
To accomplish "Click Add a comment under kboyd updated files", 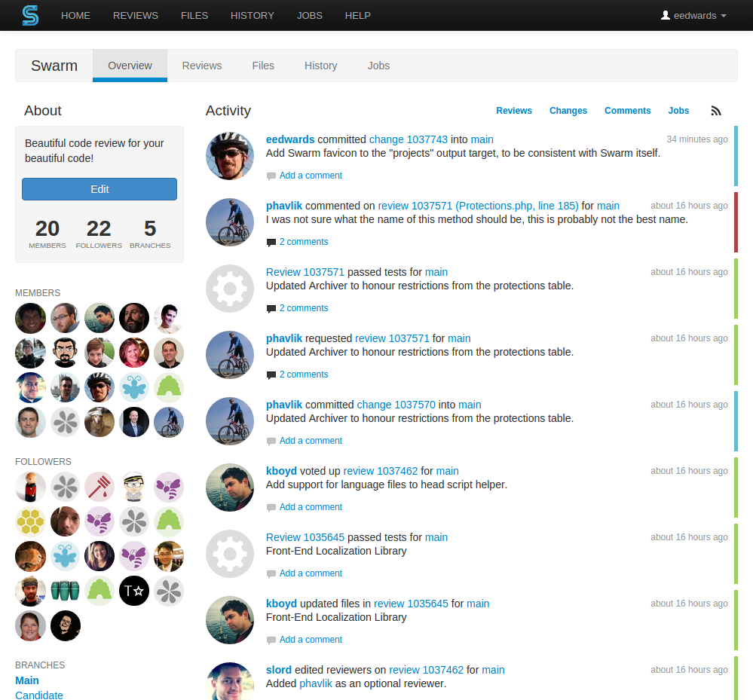I will (x=311, y=640).
